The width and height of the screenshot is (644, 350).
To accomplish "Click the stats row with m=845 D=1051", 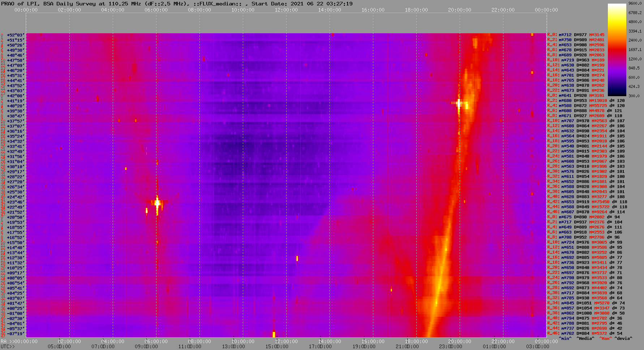I will 586,303.
